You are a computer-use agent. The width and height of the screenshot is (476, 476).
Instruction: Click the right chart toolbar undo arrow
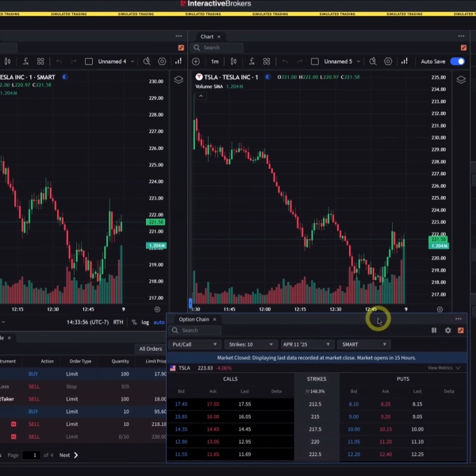pos(285,61)
